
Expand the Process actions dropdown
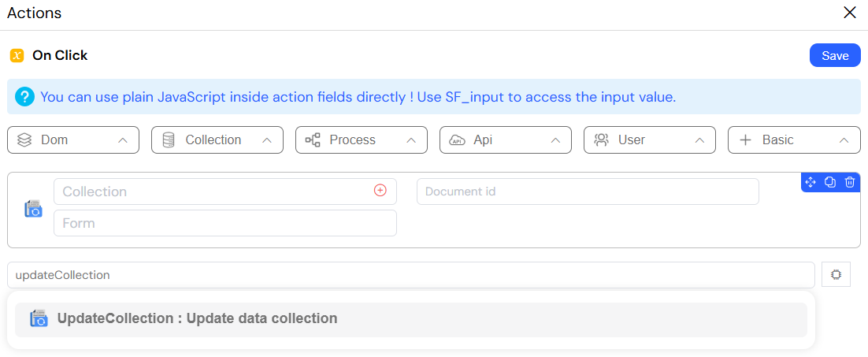pyautogui.click(x=362, y=140)
